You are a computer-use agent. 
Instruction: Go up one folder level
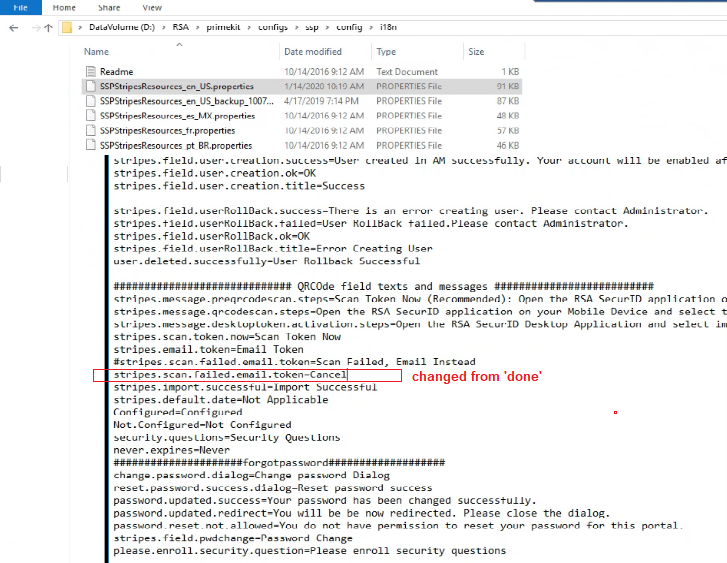[x=48, y=27]
